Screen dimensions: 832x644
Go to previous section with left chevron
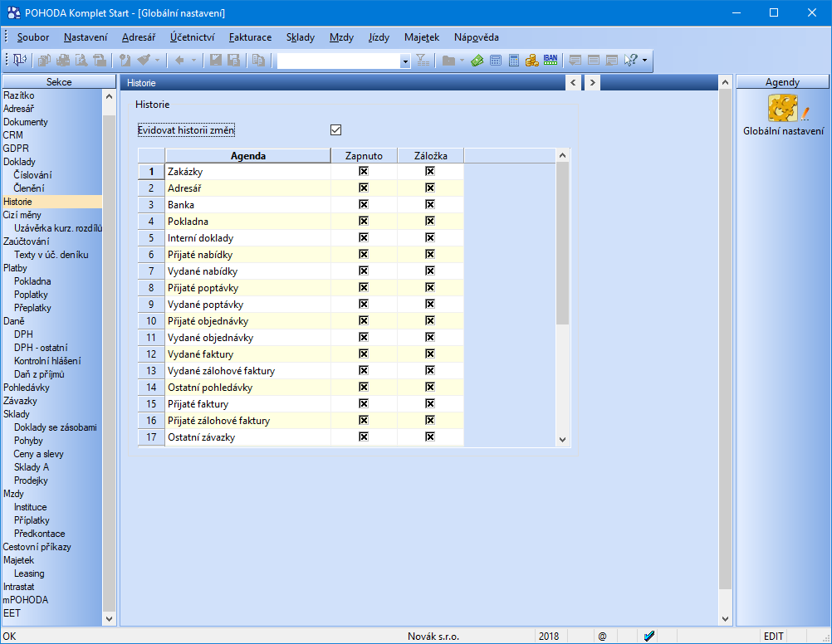[573, 83]
